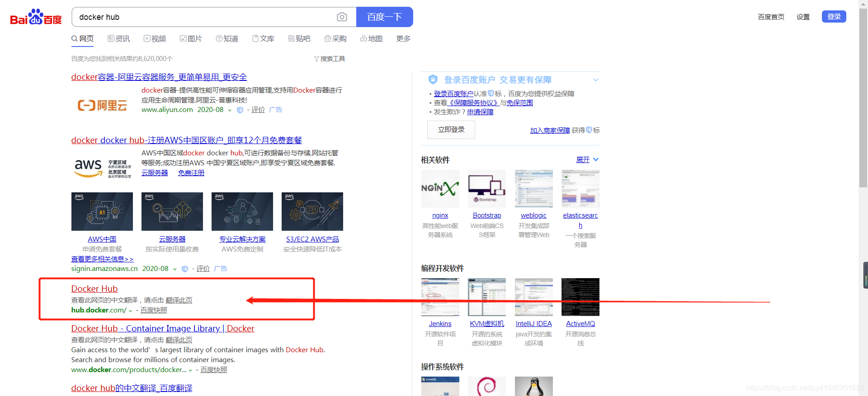Viewport: 868px width, 396px height.
Task: Click the 立即登录 button
Action: pyautogui.click(x=451, y=130)
